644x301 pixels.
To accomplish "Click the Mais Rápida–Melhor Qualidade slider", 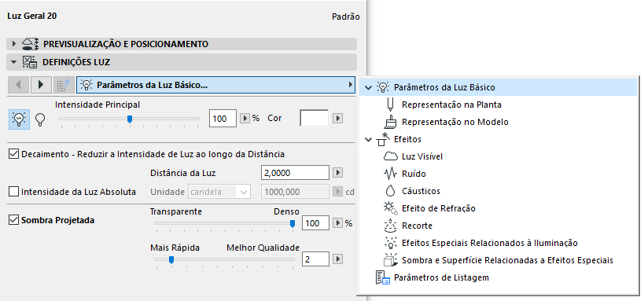I will 224,260.
